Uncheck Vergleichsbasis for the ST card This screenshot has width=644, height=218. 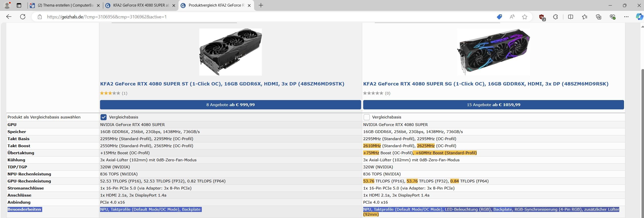point(104,117)
